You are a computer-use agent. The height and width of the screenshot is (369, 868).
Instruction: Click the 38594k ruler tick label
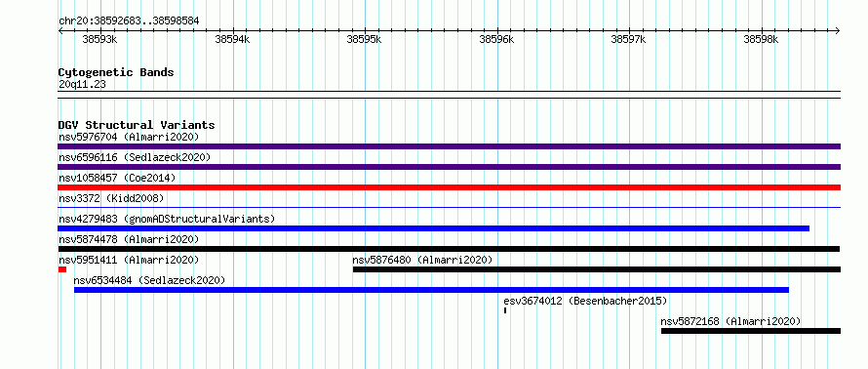tap(232, 39)
